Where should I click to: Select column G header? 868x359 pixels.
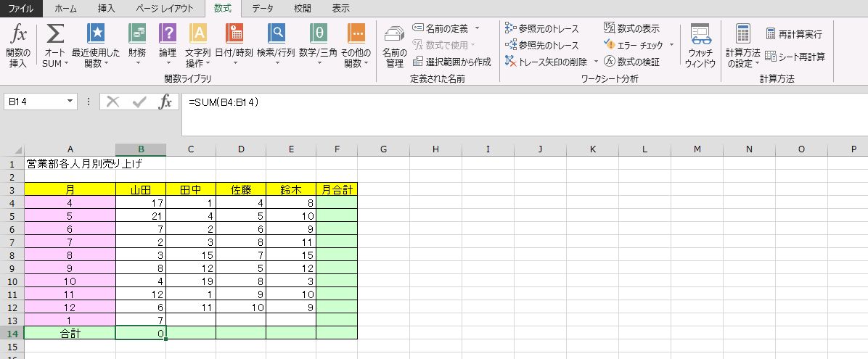pos(383,149)
